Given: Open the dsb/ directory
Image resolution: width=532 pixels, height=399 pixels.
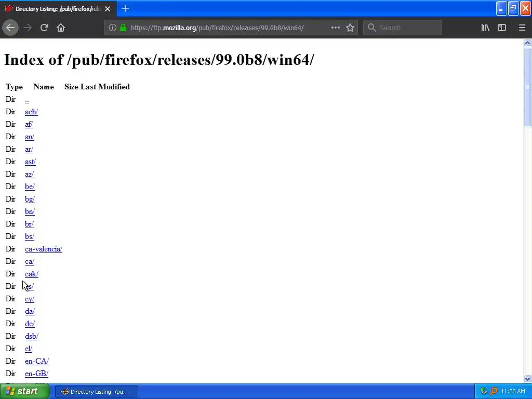Looking at the screenshot, I should [32, 337].
